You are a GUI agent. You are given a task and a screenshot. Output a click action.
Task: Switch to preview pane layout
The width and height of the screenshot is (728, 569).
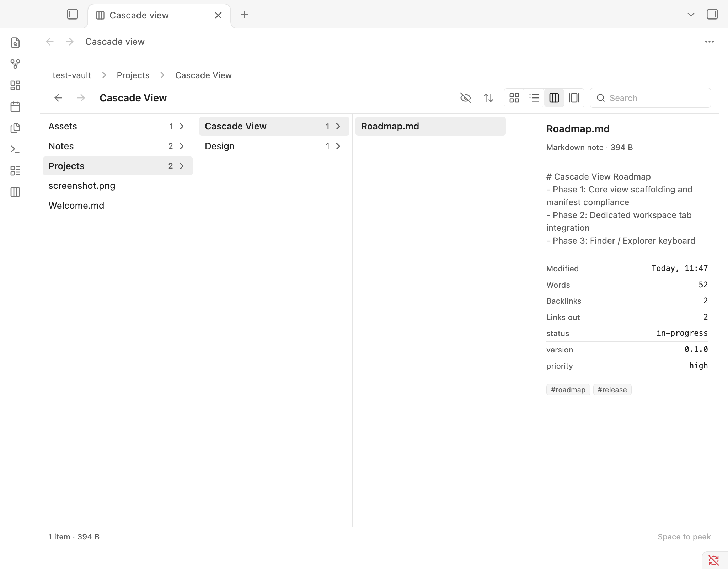(x=574, y=98)
